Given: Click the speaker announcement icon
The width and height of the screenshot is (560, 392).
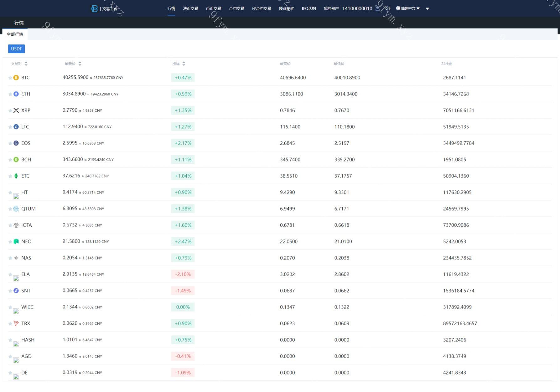Looking at the screenshot, I should (388, 8).
